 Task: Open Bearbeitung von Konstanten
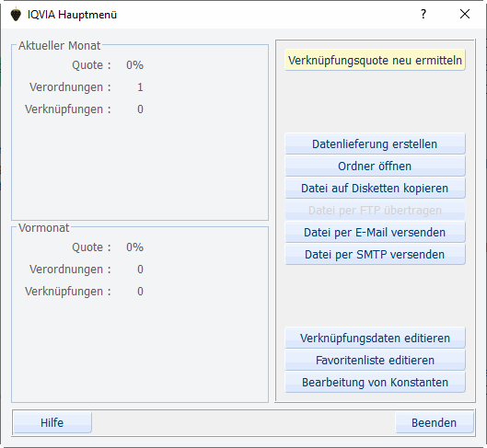click(375, 383)
